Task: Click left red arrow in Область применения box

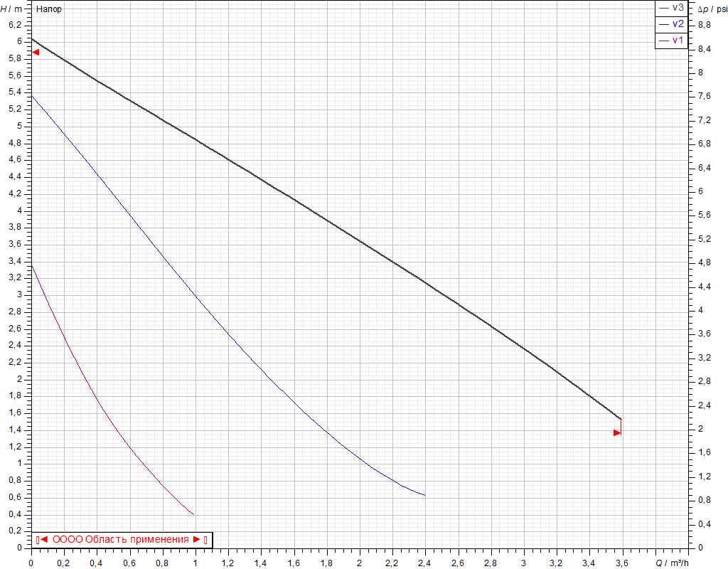Action: [43, 540]
